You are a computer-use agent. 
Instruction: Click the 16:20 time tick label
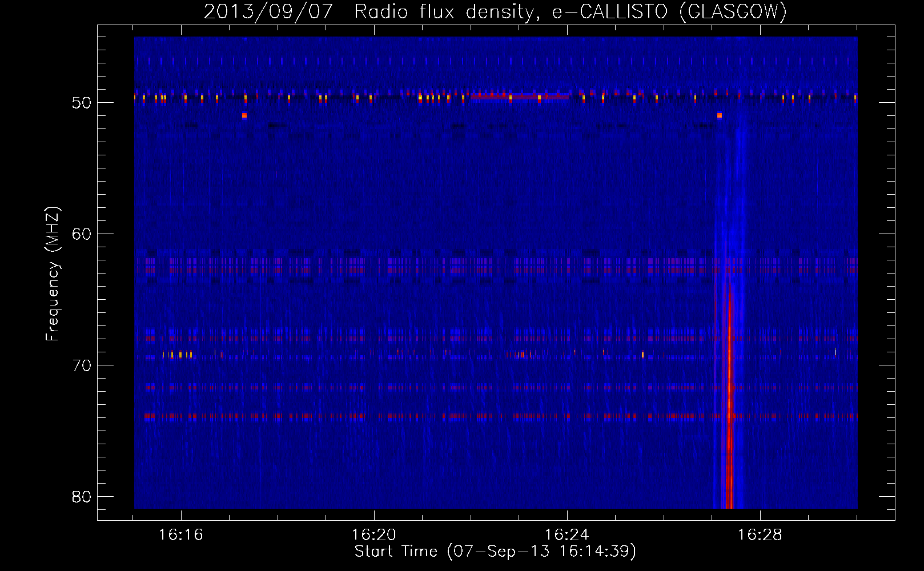pyautogui.click(x=374, y=535)
